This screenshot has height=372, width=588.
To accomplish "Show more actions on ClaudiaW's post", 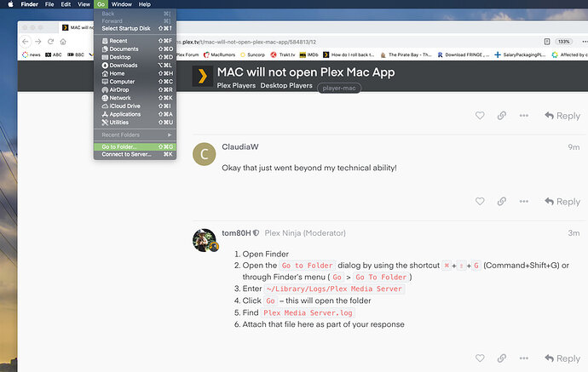I will point(524,202).
